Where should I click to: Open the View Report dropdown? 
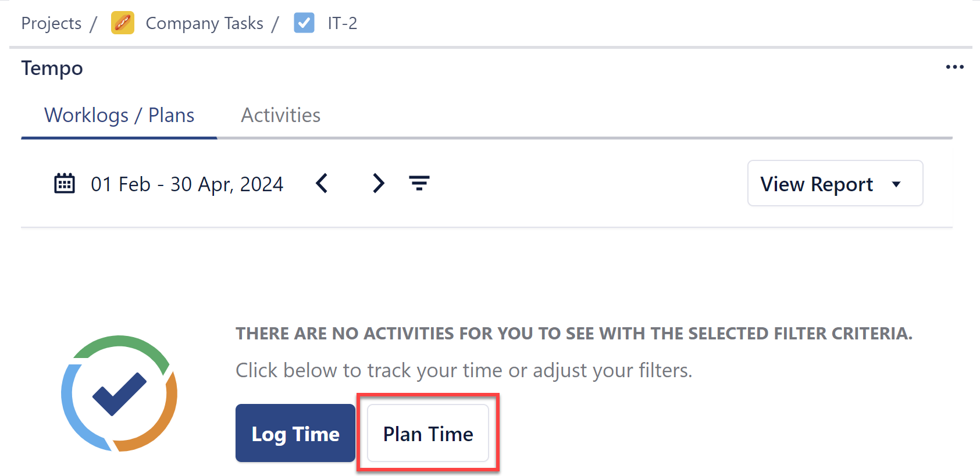tap(835, 183)
